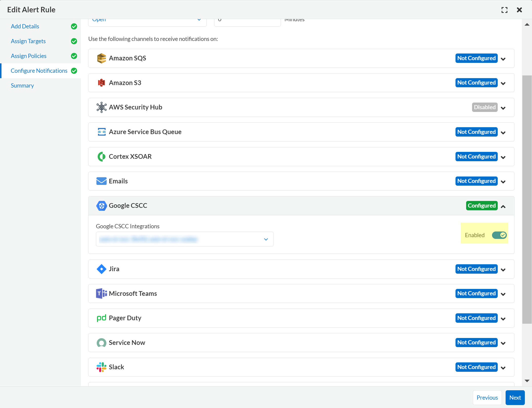The image size is (532, 408).
Task: Expand the Jira section
Action: 503,270
